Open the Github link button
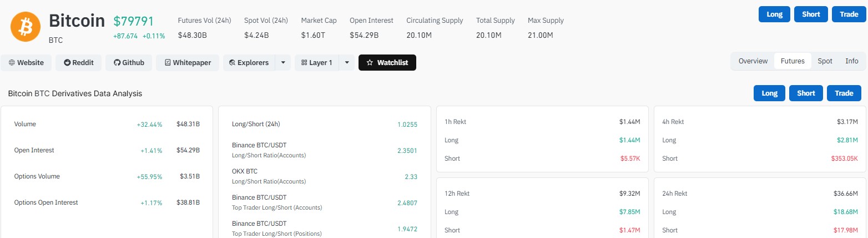Viewport: 868px width, 238px height. coord(129,63)
